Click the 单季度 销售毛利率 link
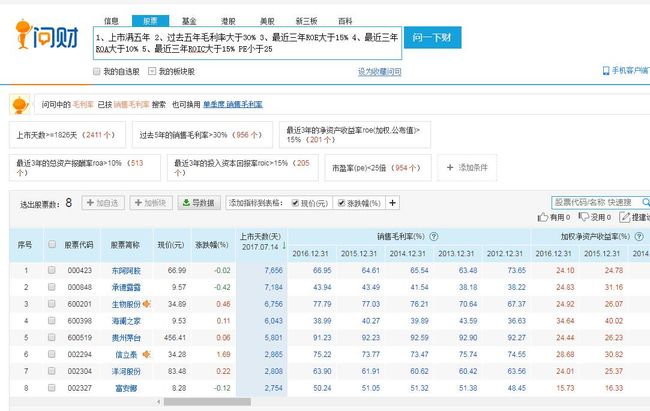The image size is (650, 411). click(233, 105)
